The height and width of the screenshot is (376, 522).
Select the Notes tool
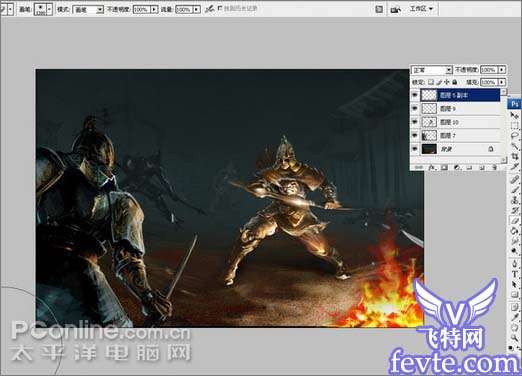[515, 307]
